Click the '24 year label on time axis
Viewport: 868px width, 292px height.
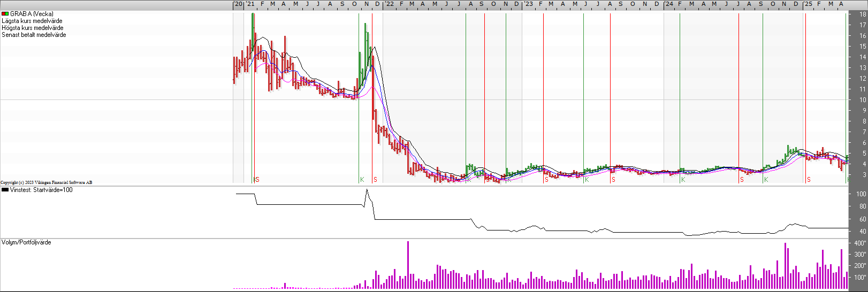coord(669,4)
